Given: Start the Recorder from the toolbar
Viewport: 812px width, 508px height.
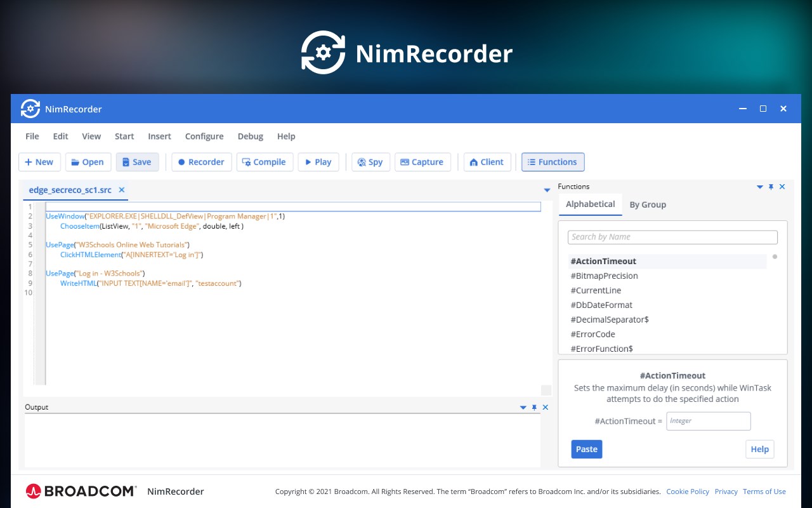Looking at the screenshot, I should pos(202,162).
